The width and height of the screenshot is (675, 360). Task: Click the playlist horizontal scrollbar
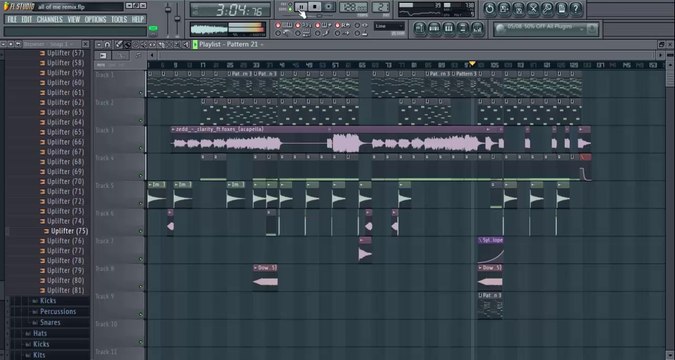pyautogui.click(x=406, y=55)
